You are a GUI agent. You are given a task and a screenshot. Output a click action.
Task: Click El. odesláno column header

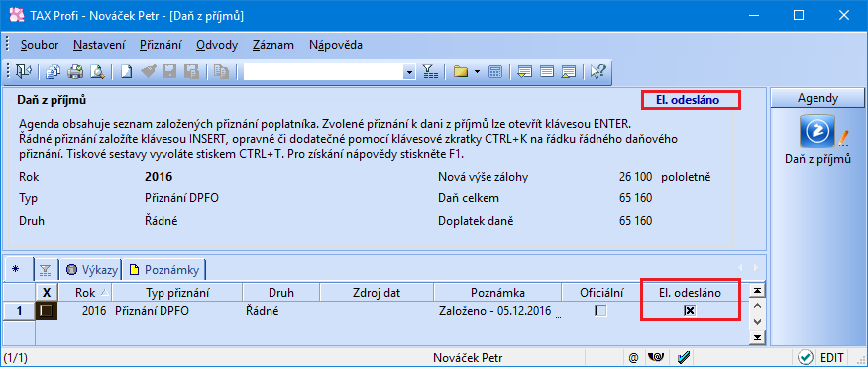click(690, 293)
